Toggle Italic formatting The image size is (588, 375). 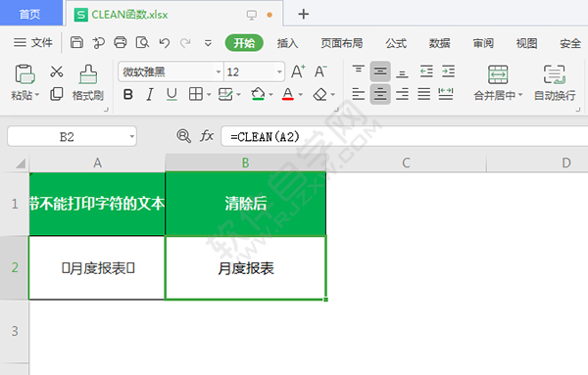pos(150,94)
